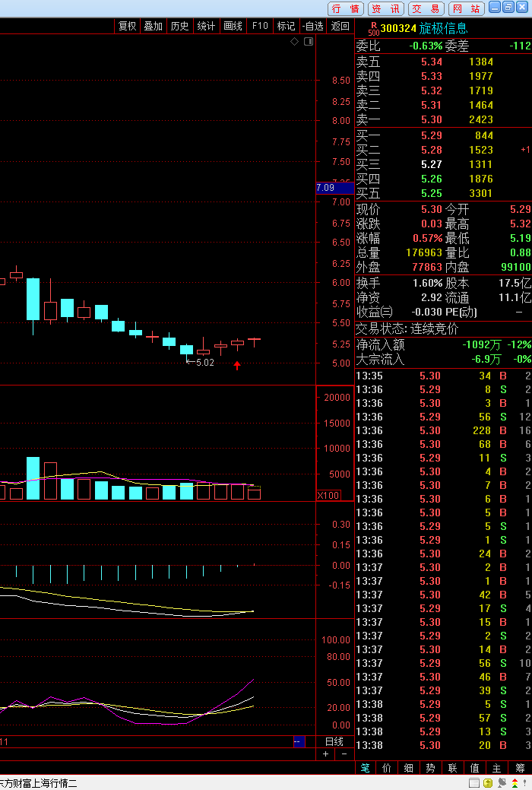Activate 画线 draw-line tool
The image size is (532, 790).
[233, 26]
